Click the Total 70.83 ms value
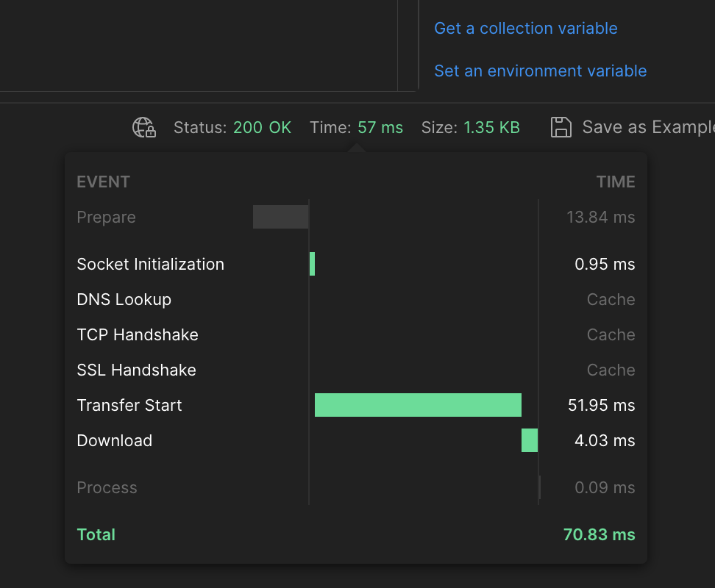 [600, 534]
